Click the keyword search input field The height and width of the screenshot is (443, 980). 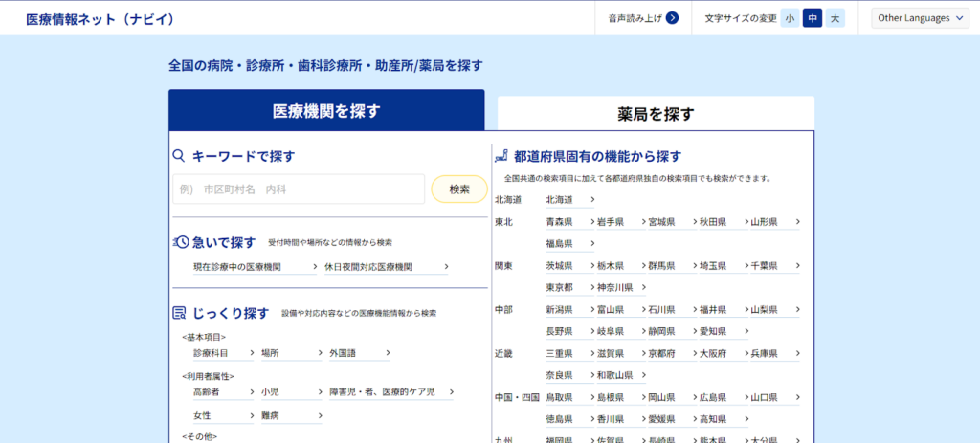pyautogui.click(x=299, y=189)
